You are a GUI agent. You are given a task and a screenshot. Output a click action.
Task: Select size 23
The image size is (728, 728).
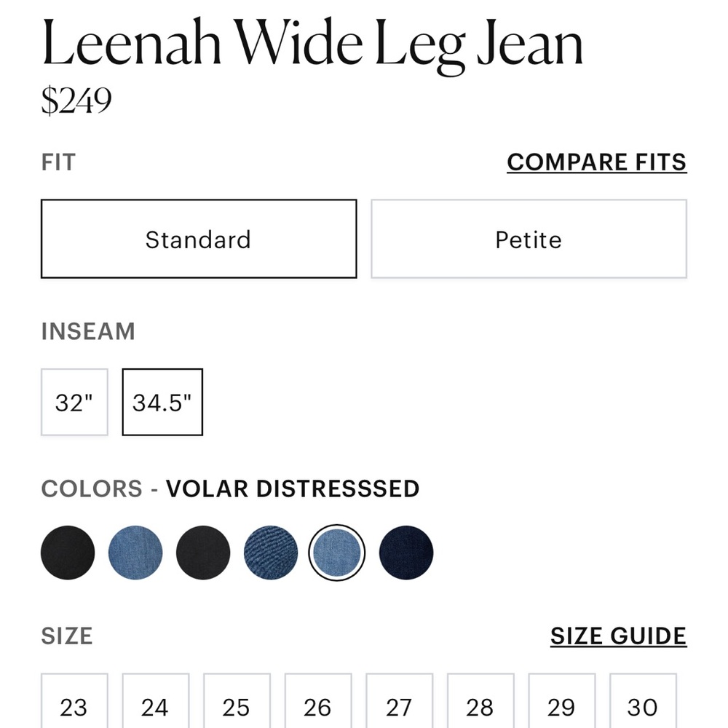point(74,707)
